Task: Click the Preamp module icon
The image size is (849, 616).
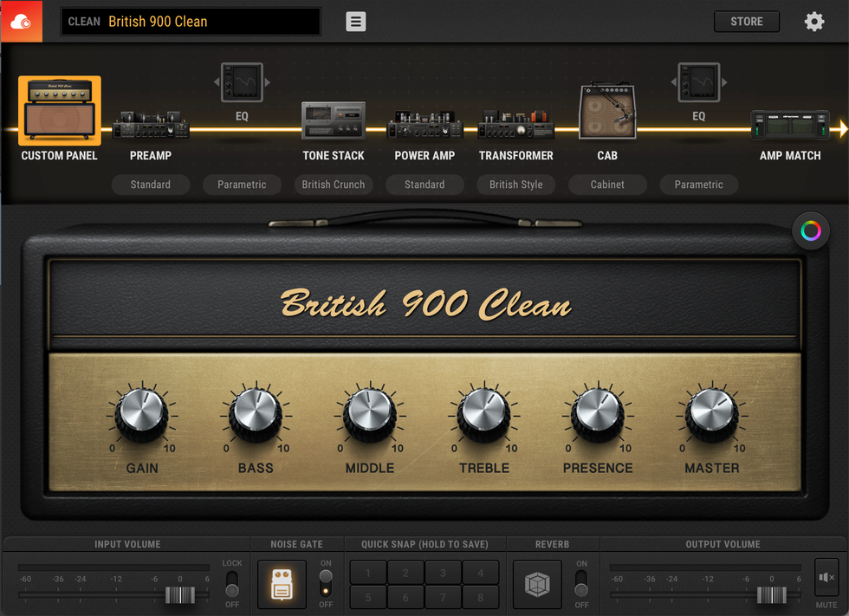Action: (x=150, y=124)
